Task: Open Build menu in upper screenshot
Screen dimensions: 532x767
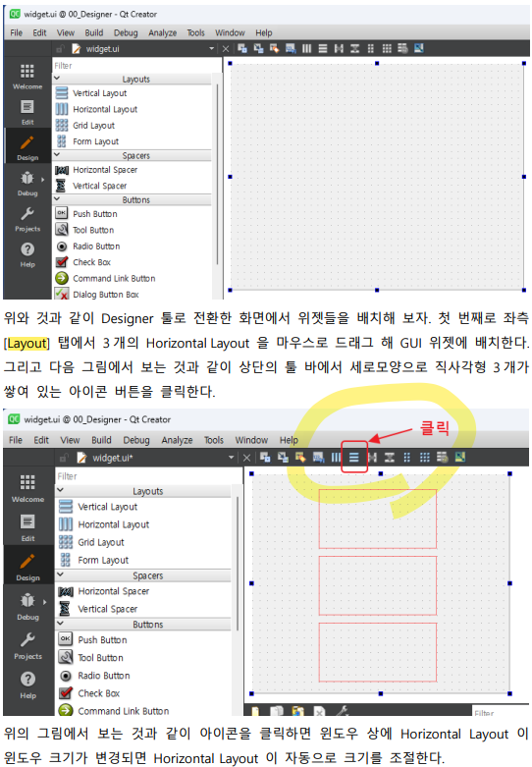Action: 94,32
